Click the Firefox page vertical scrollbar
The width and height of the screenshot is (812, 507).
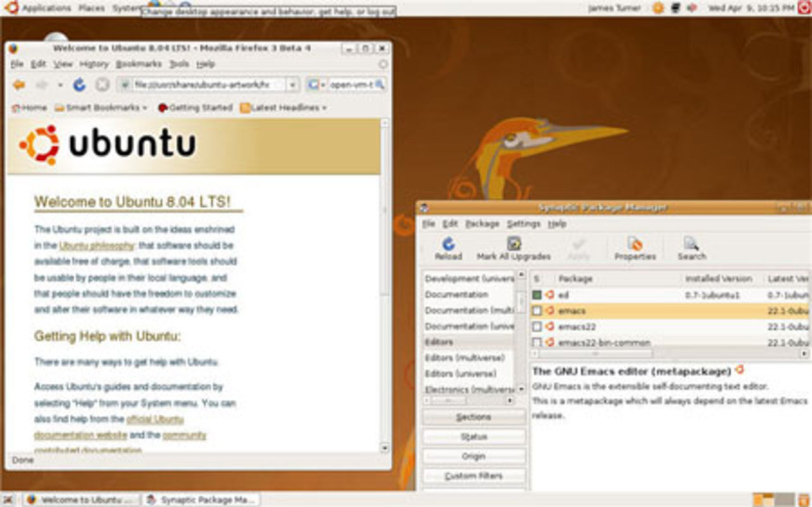(384, 286)
